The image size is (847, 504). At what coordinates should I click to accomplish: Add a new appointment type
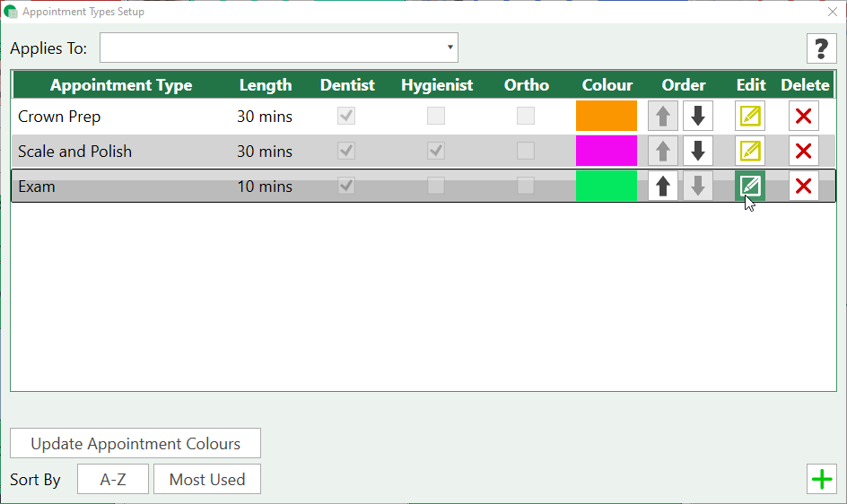[x=822, y=480]
